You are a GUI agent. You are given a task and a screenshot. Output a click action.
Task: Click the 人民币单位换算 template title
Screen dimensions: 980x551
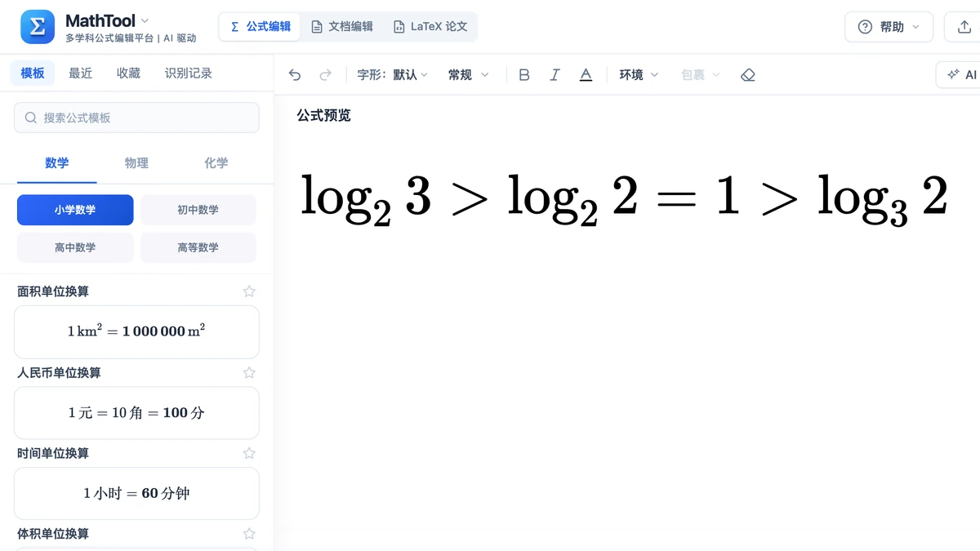pos(59,372)
